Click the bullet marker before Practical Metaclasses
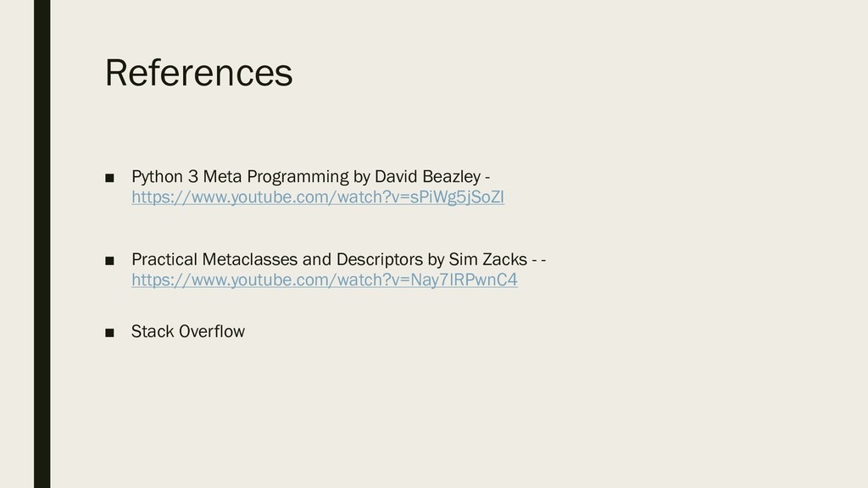 (x=109, y=260)
